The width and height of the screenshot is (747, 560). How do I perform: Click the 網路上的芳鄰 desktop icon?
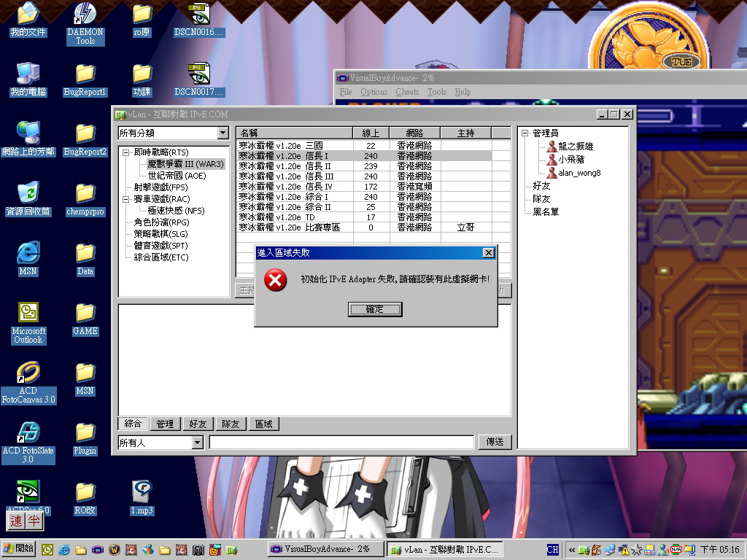click(28, 139)
